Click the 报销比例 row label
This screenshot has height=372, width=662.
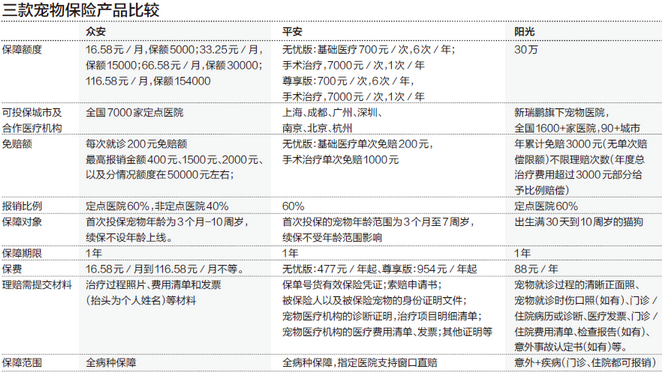(22, 206)
